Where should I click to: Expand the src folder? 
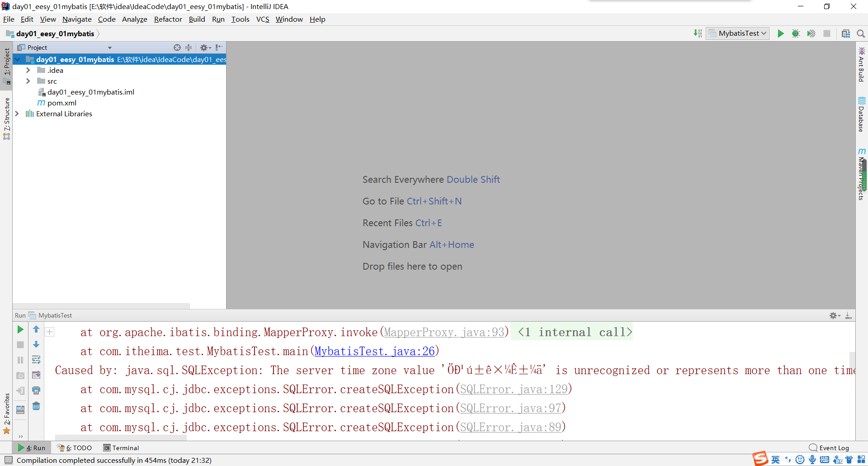tap(28, 81)
